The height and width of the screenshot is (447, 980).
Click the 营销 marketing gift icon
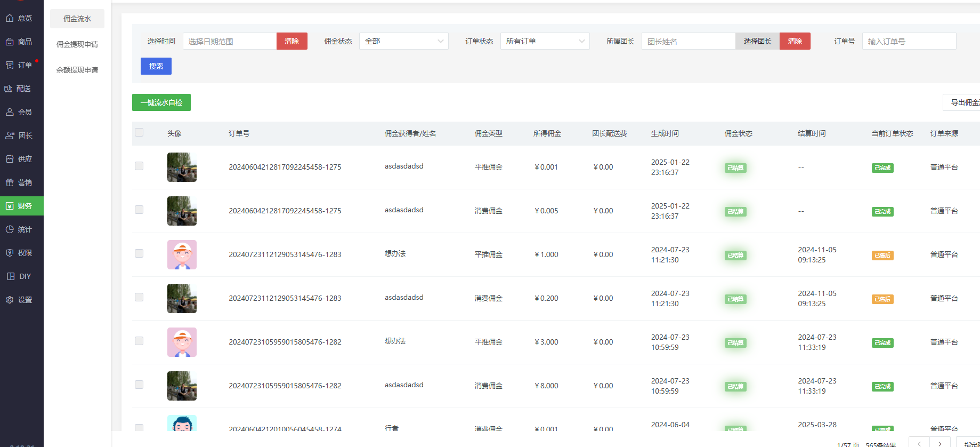10,182
